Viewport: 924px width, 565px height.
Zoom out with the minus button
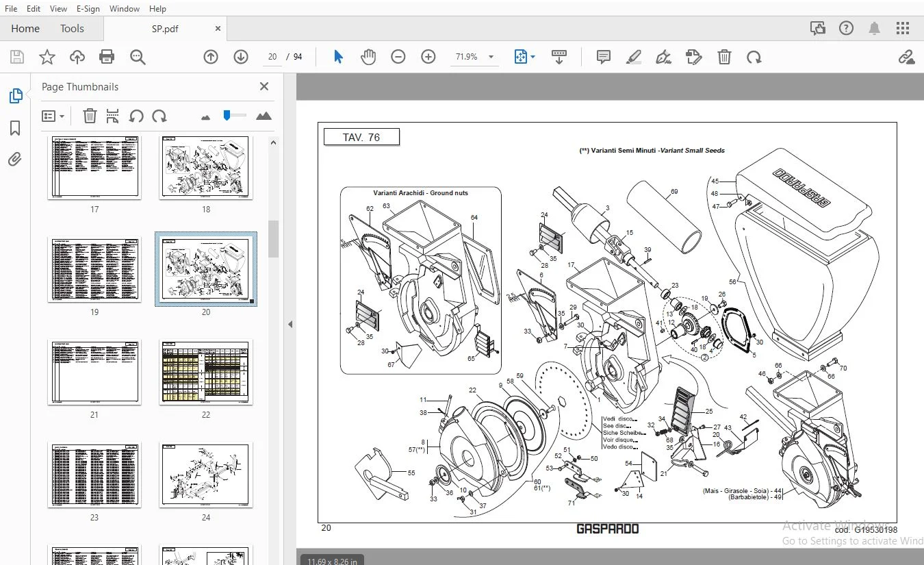pos(398,57)
